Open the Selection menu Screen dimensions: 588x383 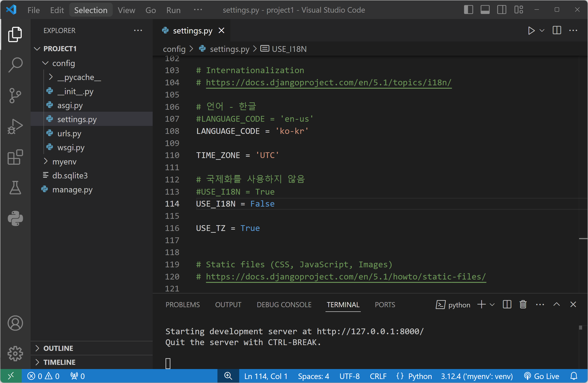pos(91,10)
